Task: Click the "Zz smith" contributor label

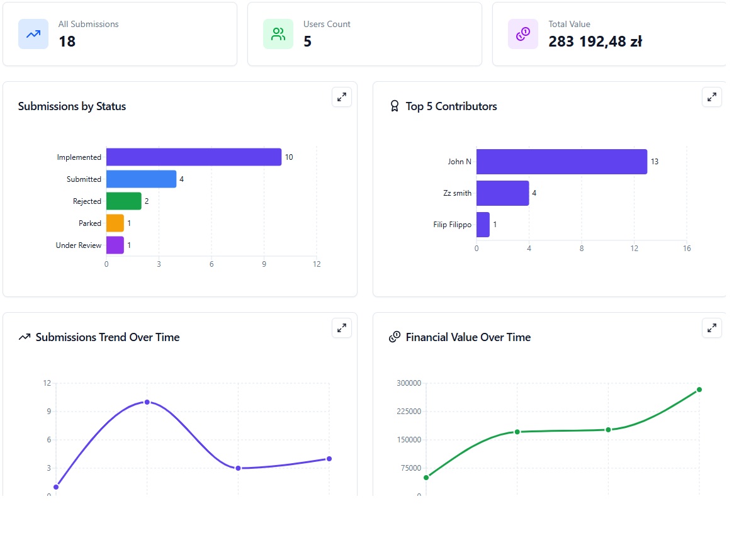Action: click(458, 193)
